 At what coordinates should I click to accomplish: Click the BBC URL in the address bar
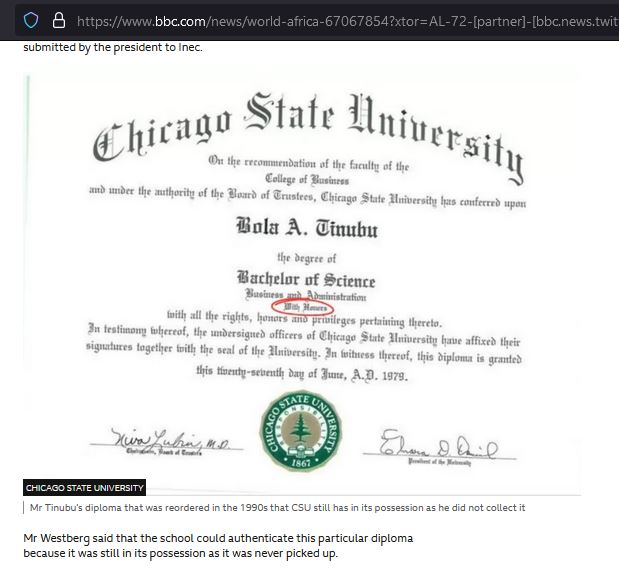pyautogui.click(x=340, y=20)
